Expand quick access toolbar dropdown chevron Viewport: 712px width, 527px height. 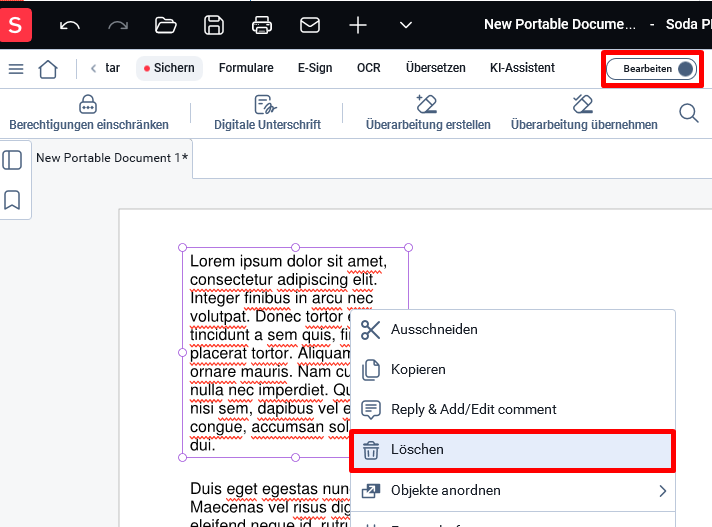click(406, 25)
